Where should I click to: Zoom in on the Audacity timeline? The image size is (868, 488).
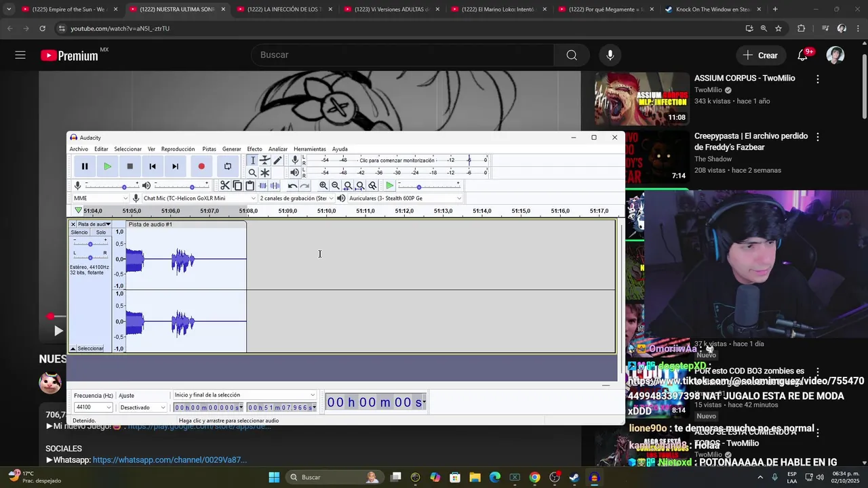(x=323, y=186)
